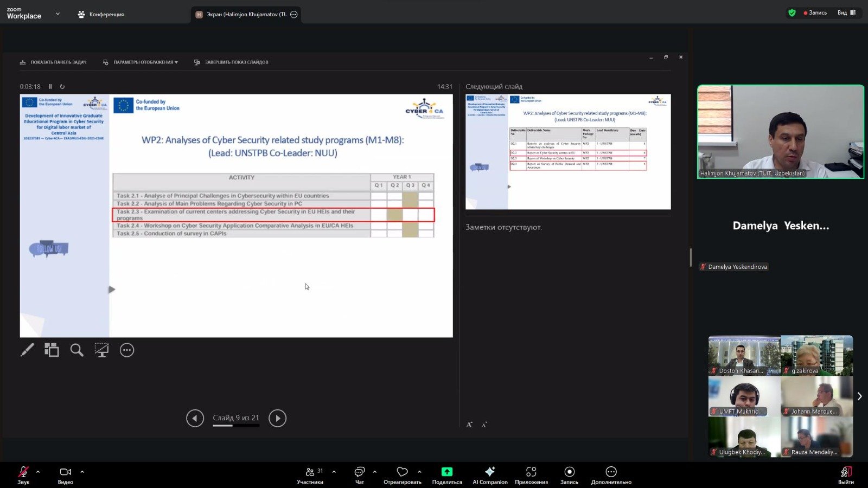Viewport: 868px width, 488px height.
Task: Open the zoom magnifier tool for the slide
Action: click(76, 350)
